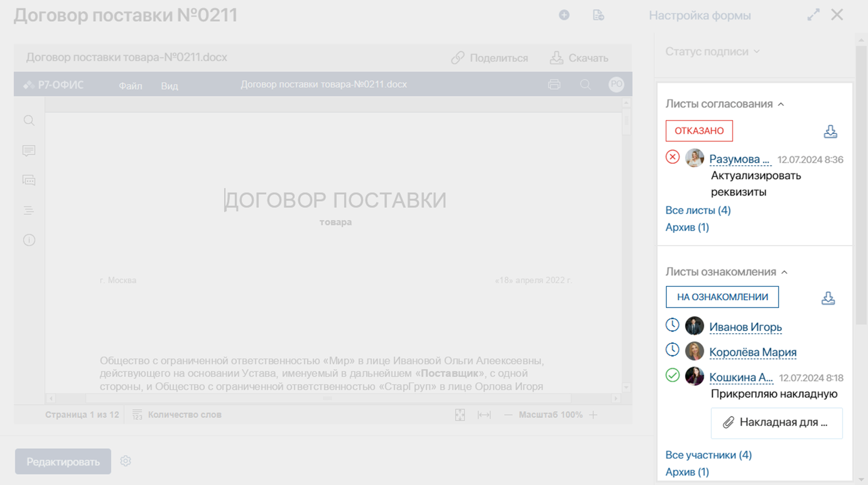This screenshot has width=868, height=485.
Task: Open the acquaintance sheets Архив (1) link
Action: coord(687,472)
